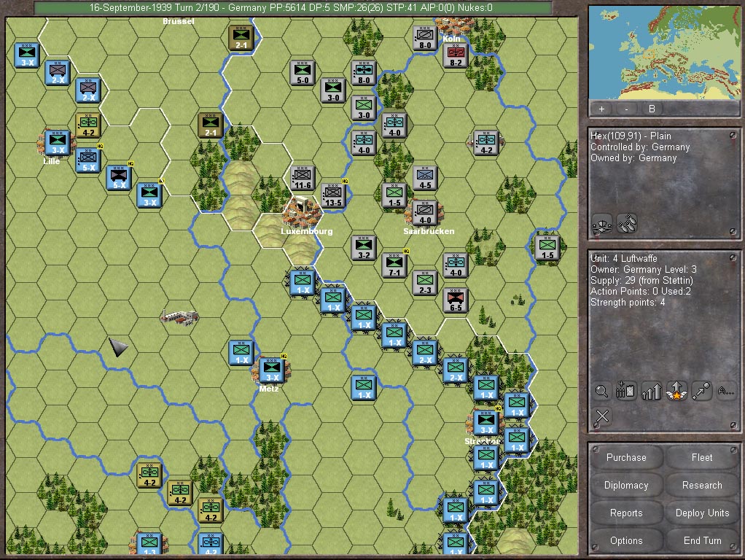Click the magnifier inspect-unit icon
The image size is (745, 560).
[x=601, y=392]
